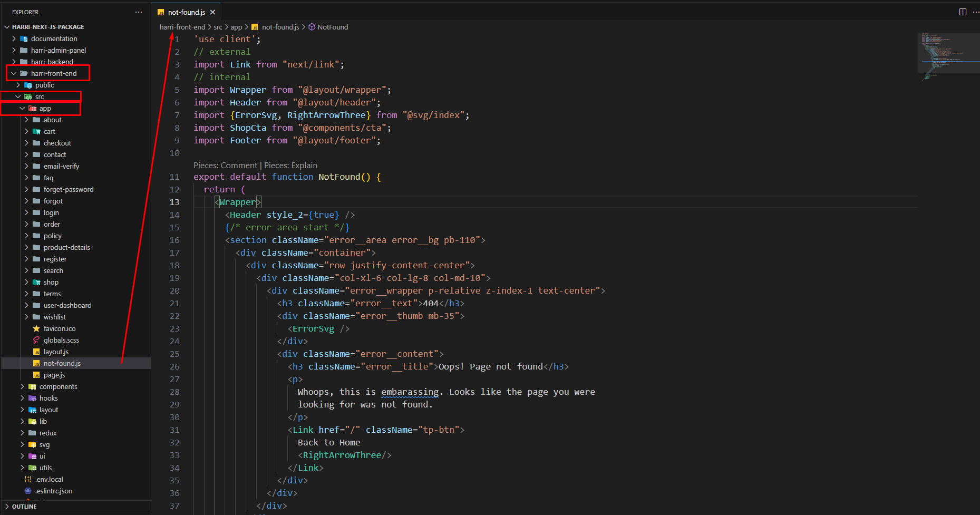Click the cart folder icon
Screen dimensions: 980x515
tap(36, 131)
